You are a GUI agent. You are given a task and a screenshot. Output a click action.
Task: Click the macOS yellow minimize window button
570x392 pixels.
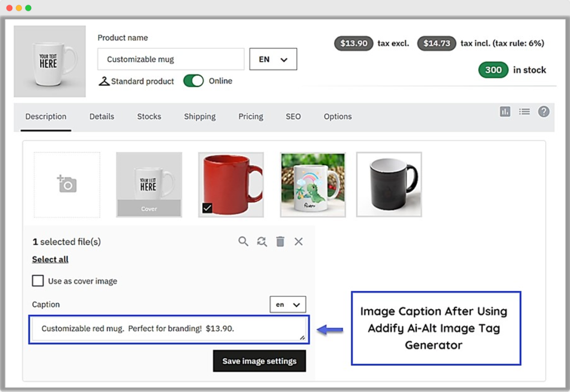click(19, 8)
